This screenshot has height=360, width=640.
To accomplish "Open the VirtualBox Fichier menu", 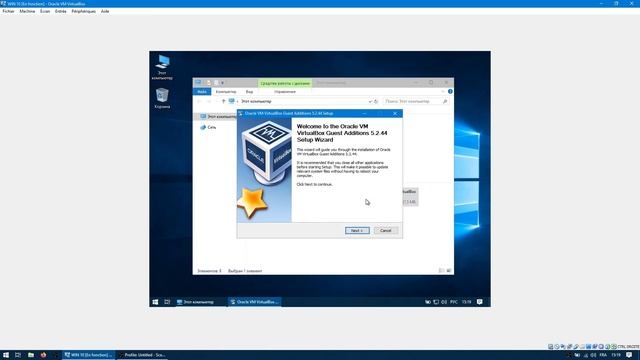I will (8, 11).
